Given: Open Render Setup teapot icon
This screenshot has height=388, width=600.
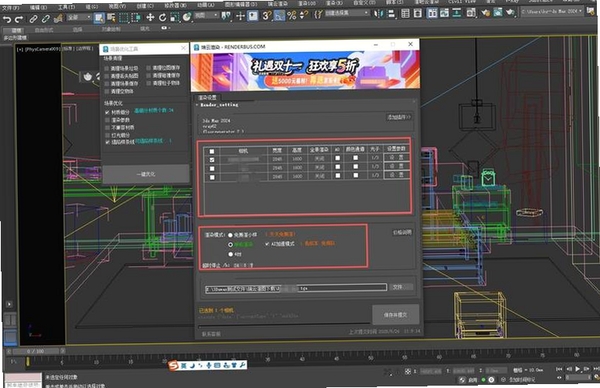Looking at the screenshot, I should pyautogui.click(x=485, y=13).
